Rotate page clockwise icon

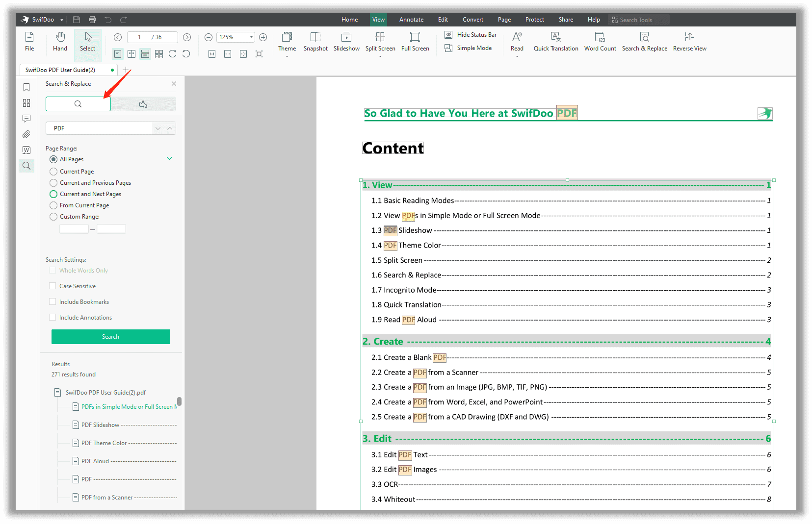pos(173,54)
